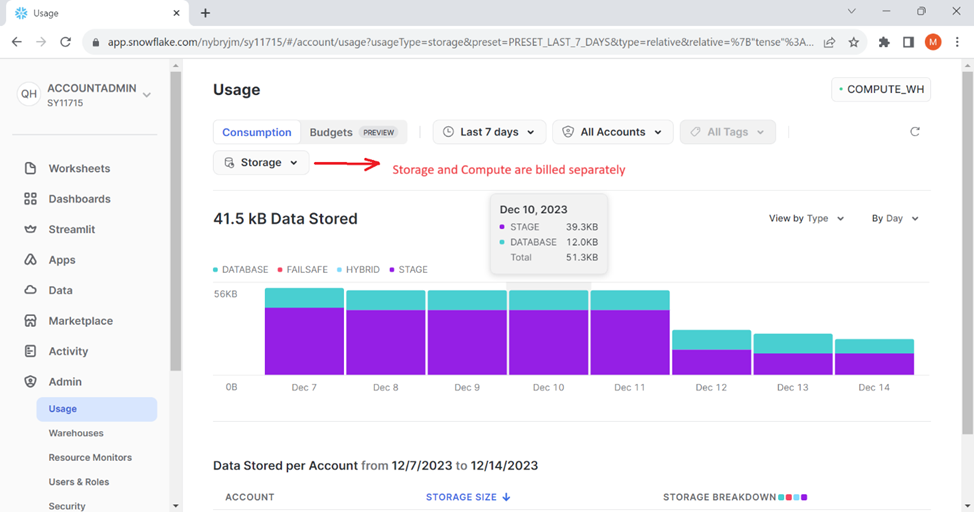Click the Dec 7 purple stage bar

304,341
